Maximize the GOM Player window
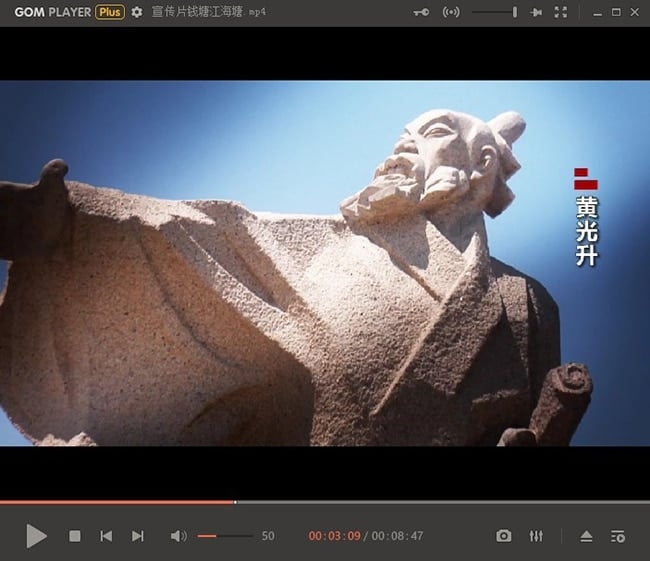This screenshot has height=561, width=650. coord(616,12)
